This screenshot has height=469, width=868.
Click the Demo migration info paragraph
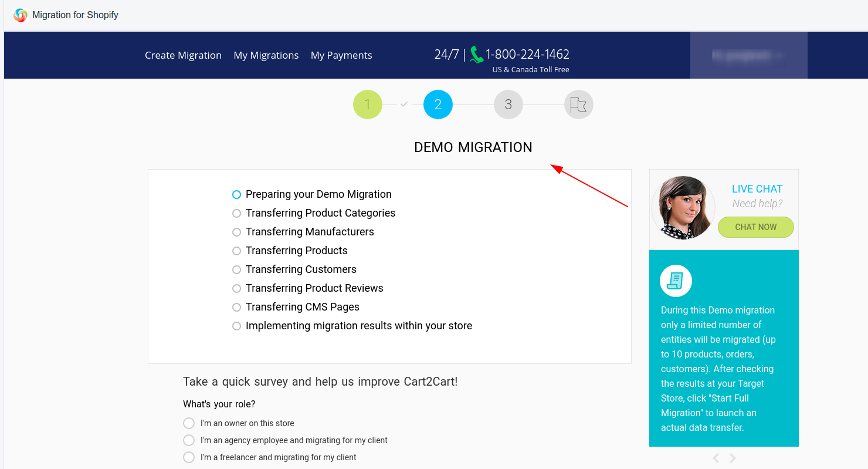718,369
